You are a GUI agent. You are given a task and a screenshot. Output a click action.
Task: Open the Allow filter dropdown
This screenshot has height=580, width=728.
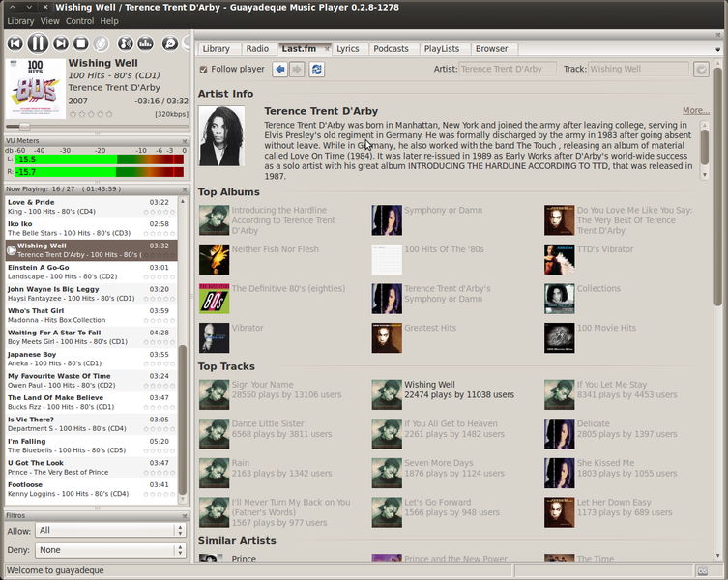(x=110, y=531)
